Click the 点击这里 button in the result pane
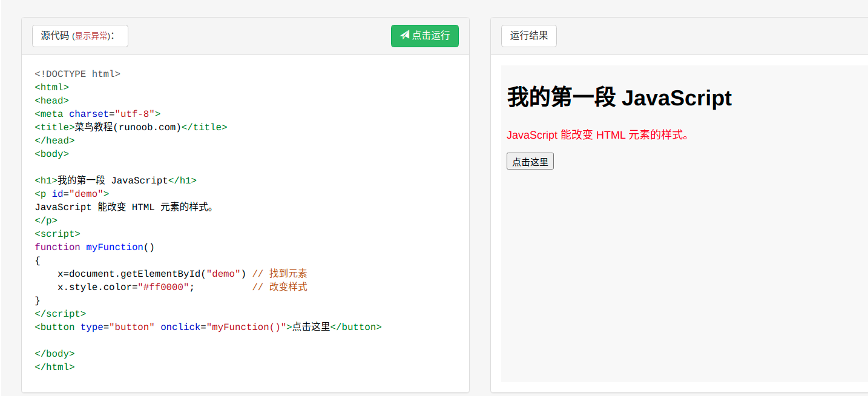 coord(530,161)
